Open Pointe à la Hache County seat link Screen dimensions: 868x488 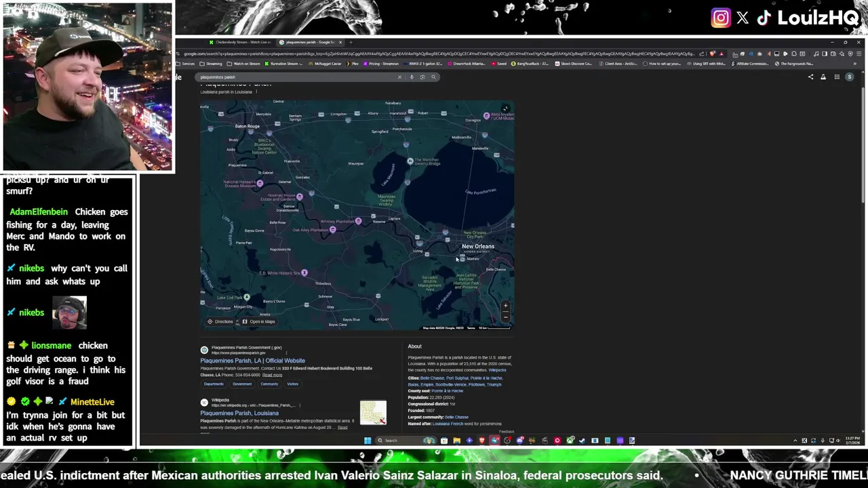pyautogui.click(x=448, y=390)
